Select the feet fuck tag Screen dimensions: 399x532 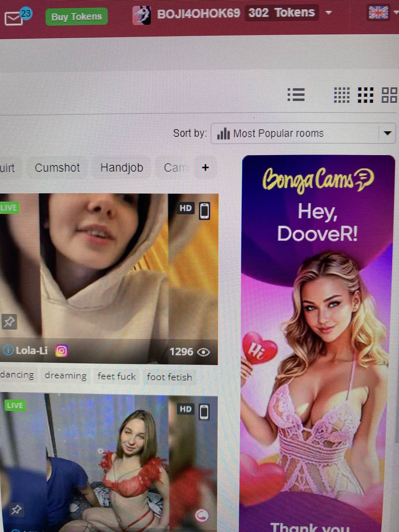[x=116, y=377]
